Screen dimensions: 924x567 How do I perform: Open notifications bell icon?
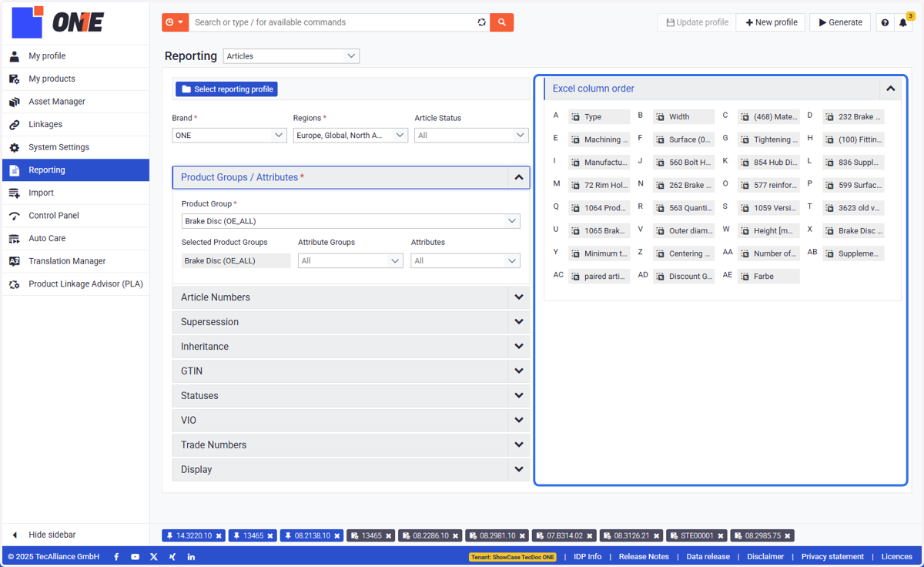[903, 22]
